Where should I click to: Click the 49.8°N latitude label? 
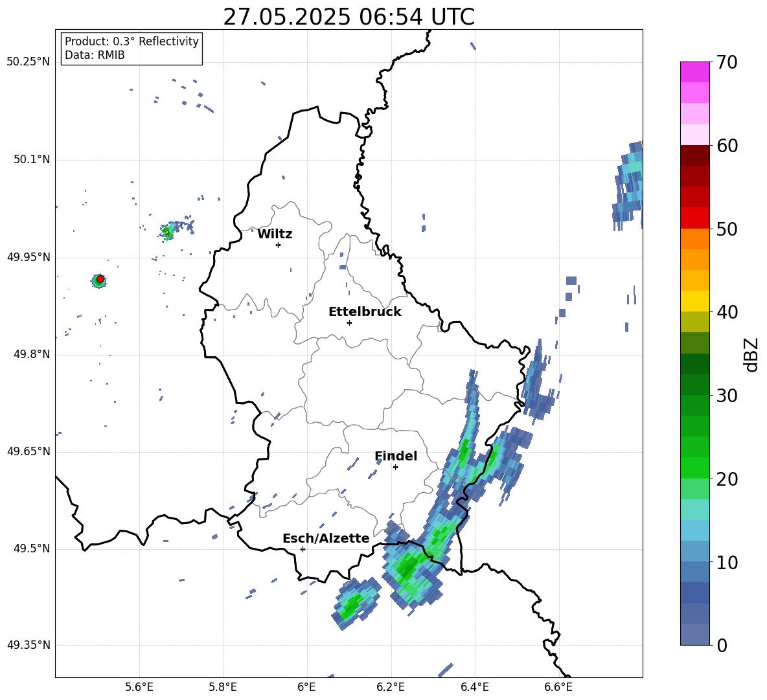pos(31,354)
